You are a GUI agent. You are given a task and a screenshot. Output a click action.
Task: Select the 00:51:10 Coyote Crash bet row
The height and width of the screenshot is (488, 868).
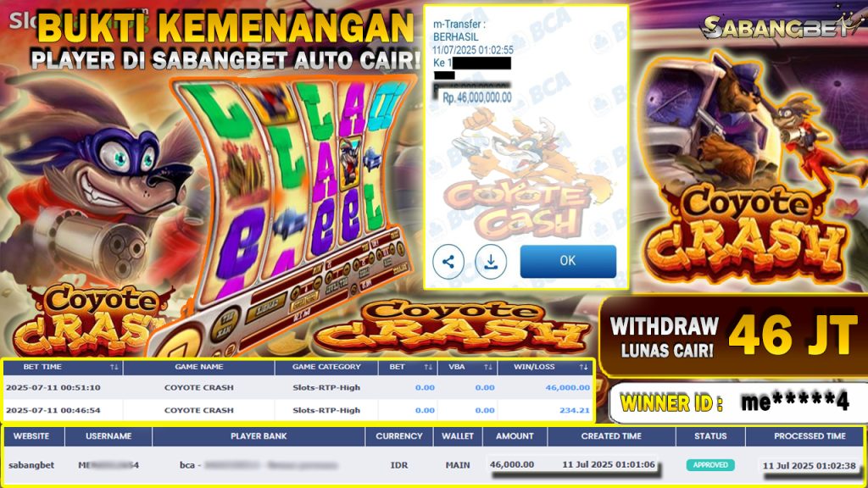298,387
